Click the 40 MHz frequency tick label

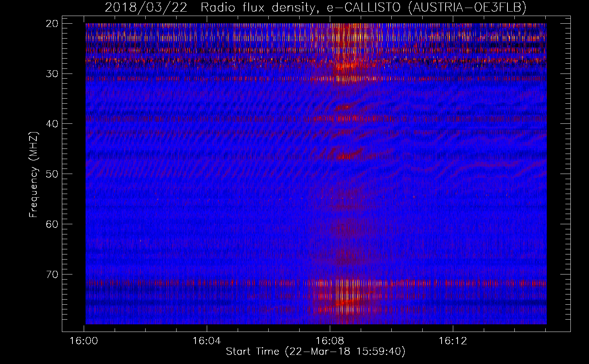click(52, 124)
